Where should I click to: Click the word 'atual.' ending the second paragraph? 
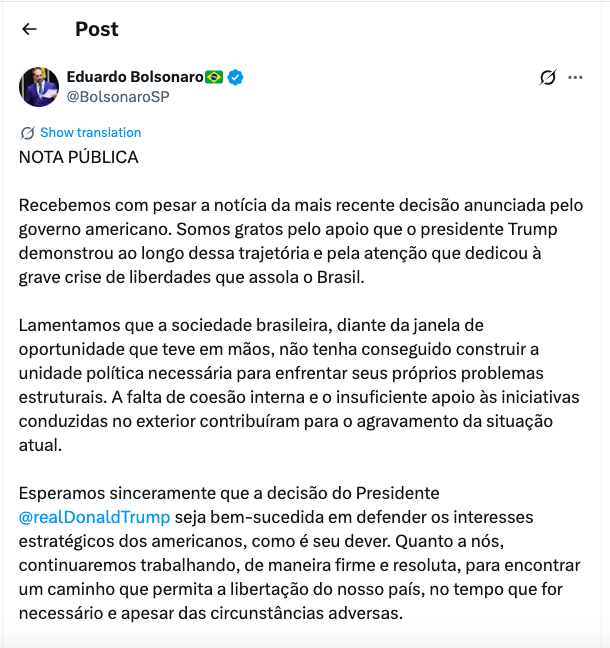(40, 445)
